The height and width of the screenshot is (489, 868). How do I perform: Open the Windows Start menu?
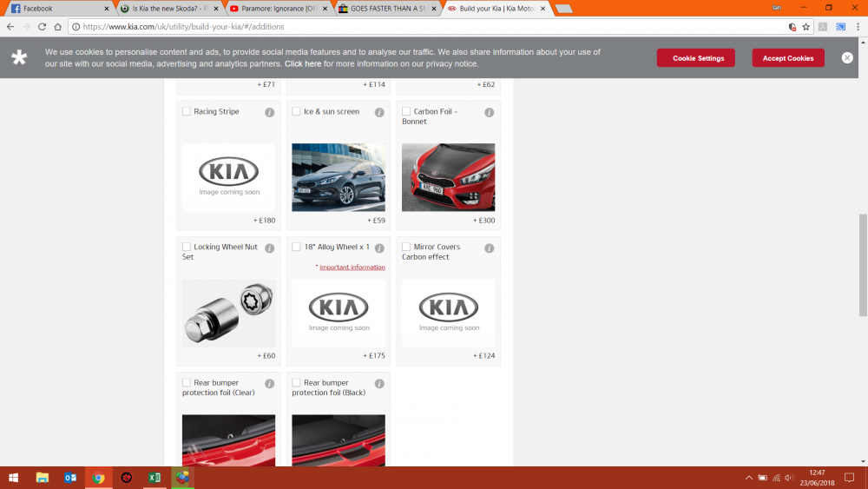click(x=13, y=478)
